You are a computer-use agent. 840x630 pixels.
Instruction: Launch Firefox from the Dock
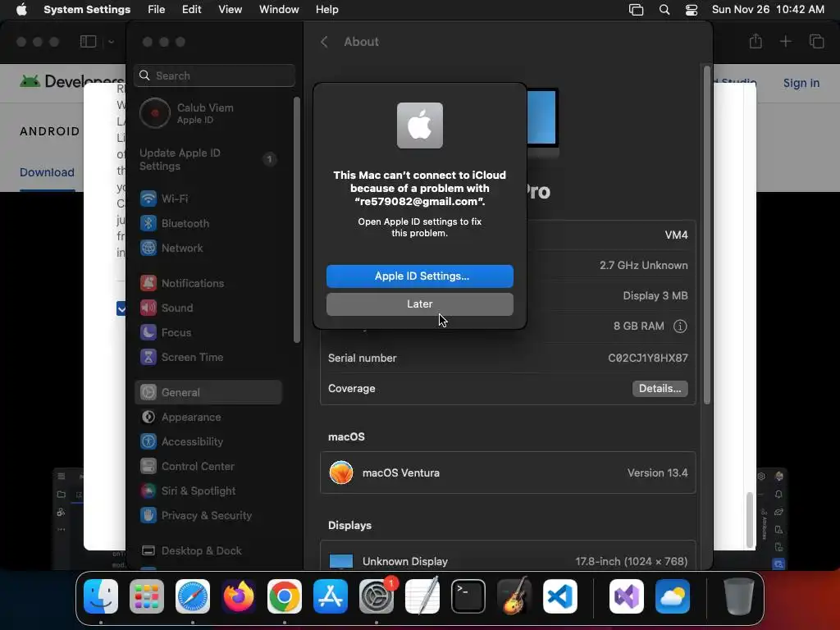click(x=239, y=596)
